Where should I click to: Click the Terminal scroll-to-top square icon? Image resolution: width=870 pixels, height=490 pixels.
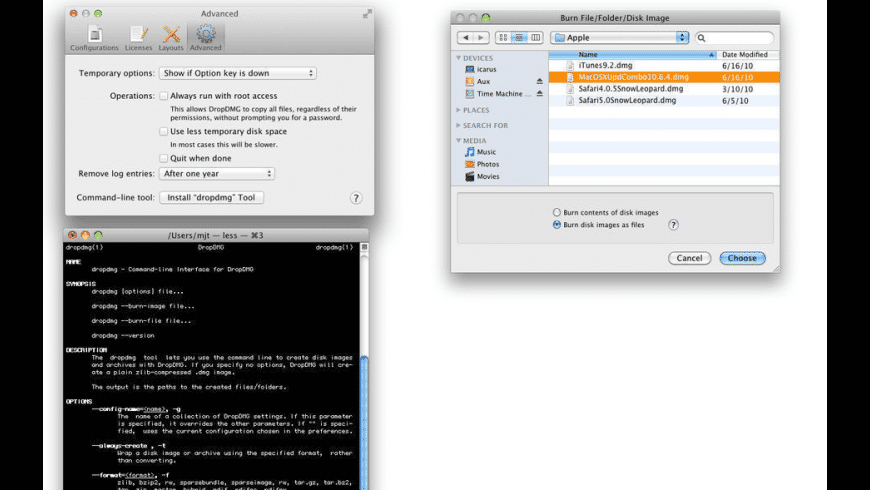tap(365, 247)
